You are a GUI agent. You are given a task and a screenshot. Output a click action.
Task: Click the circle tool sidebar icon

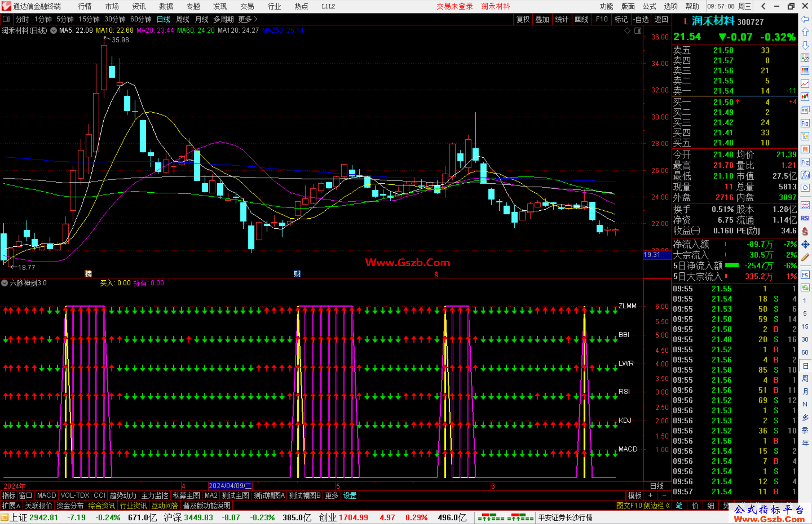pos(805,188)
